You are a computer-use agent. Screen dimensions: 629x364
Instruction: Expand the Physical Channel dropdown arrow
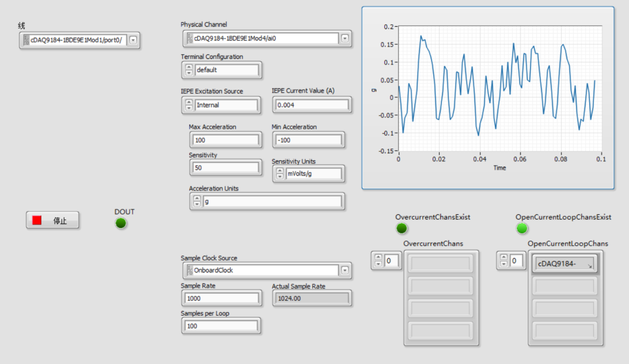(345, 38)
